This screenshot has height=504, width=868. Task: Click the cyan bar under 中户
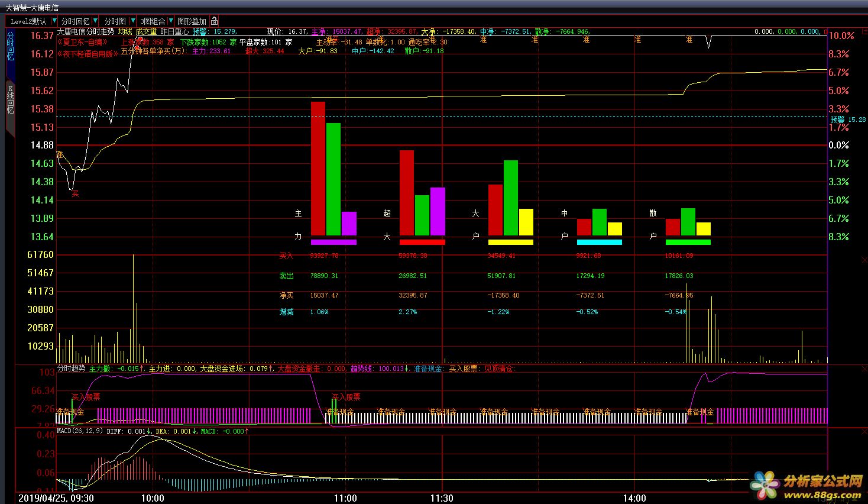point(600,242)
